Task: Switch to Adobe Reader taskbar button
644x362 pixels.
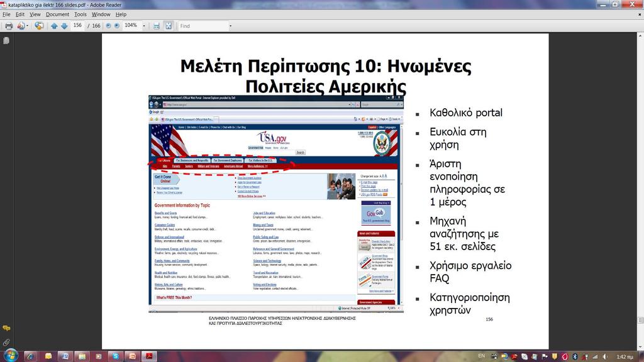Action: coord(149,356)
